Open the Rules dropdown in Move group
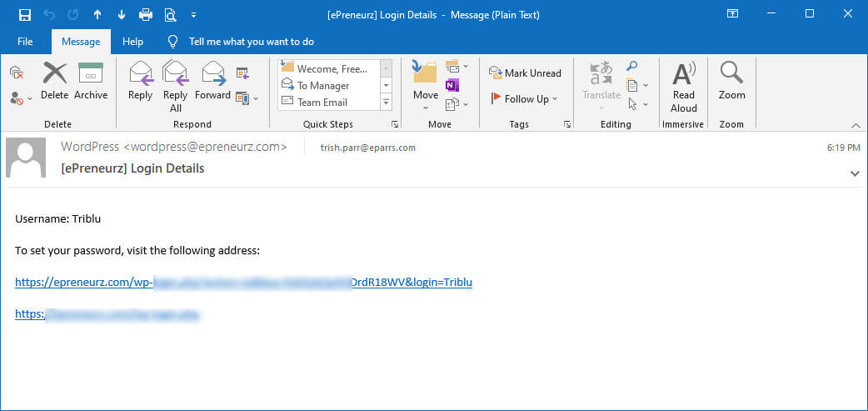This screenshot has height=411, width=868. pyautogui.click(x=456, y=67)
